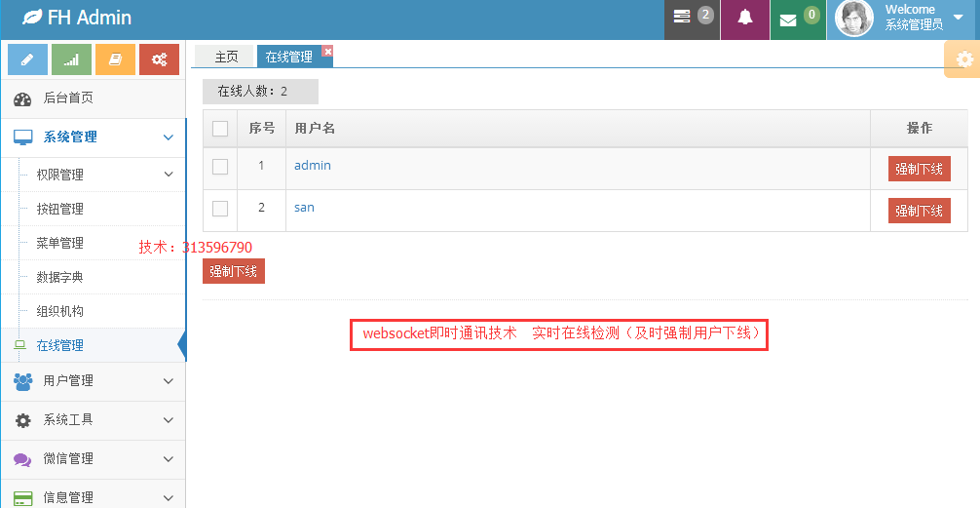Click the 序号 column header
980x508 pixels.
pos(262,129)
